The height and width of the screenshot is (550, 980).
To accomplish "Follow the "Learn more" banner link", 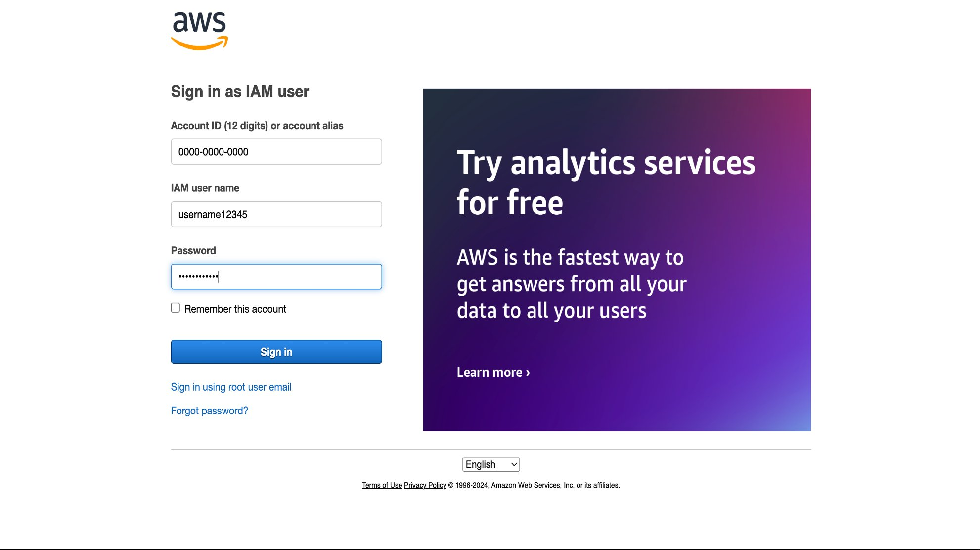I will click(493, 372).
